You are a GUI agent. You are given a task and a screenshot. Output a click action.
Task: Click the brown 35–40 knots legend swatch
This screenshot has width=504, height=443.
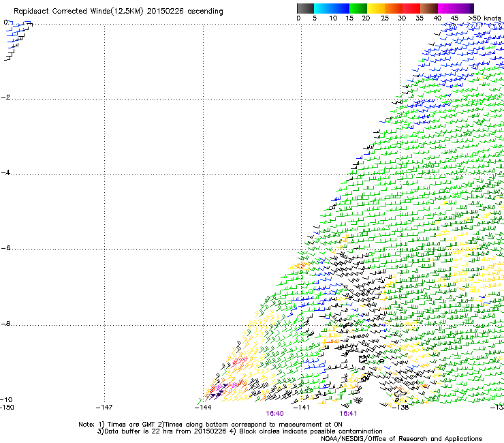429,8
